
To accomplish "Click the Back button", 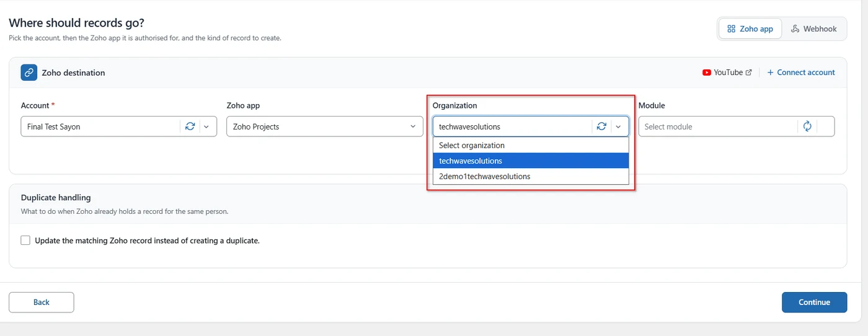I will (x=42, y=303).
